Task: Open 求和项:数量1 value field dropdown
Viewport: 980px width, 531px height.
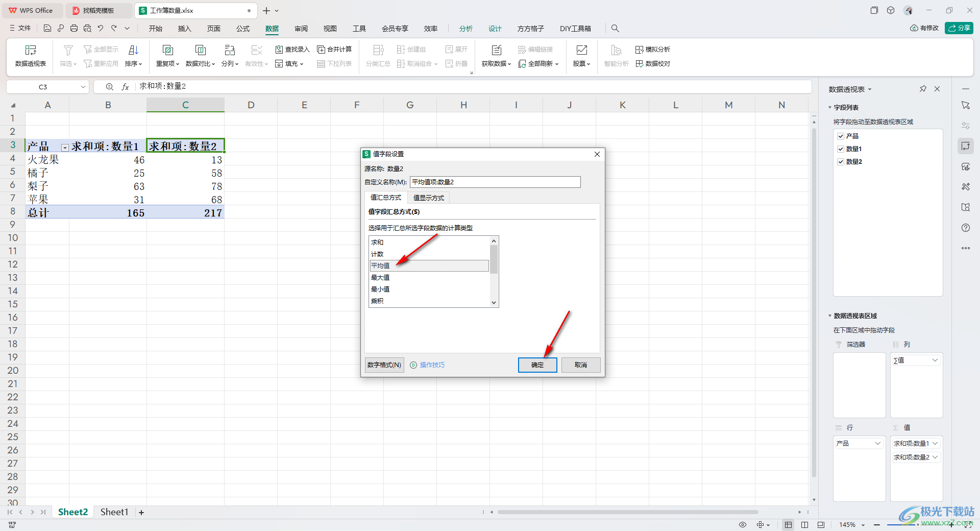Action: pos(935,443)
